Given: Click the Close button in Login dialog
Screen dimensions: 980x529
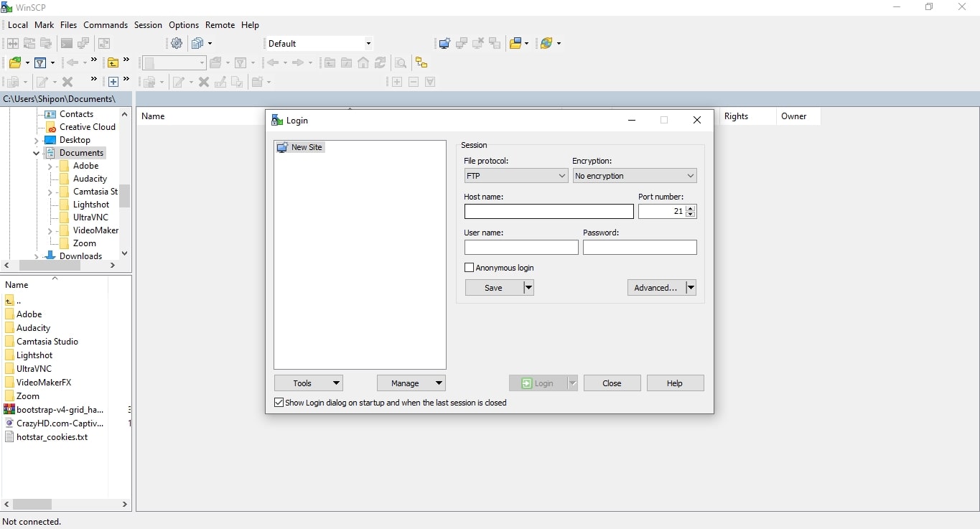Looking at the screenshot, I should [612, 383].
